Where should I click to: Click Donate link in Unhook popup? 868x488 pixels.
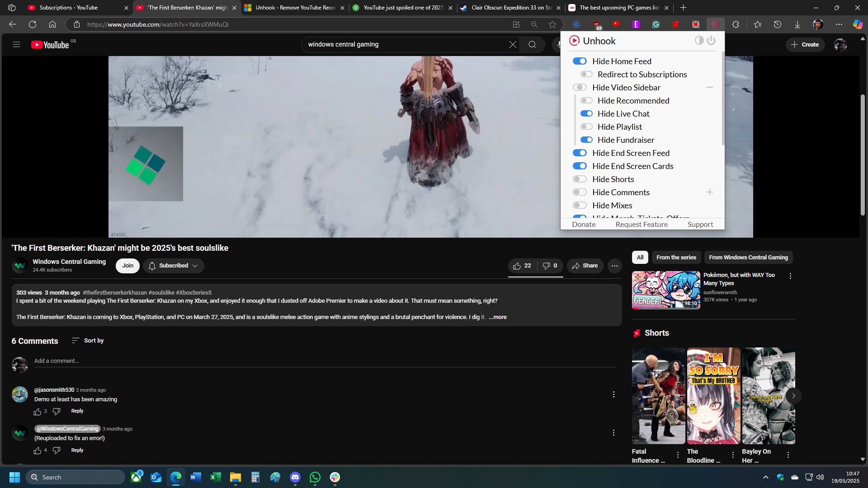pos(584,225)
